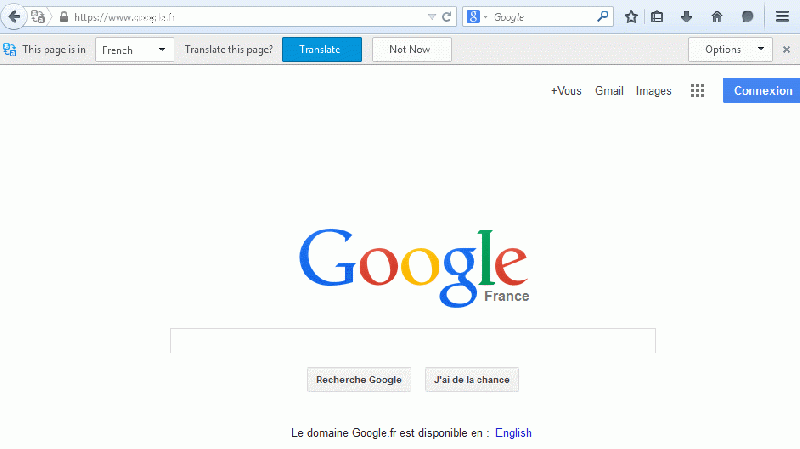
Task: Click the blue Translate button
Action: coord(322,49)
